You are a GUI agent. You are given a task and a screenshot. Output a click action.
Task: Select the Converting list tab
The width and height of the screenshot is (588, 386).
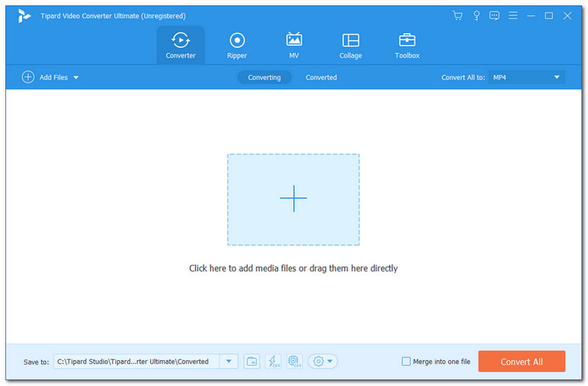click(x=265, y=77)
